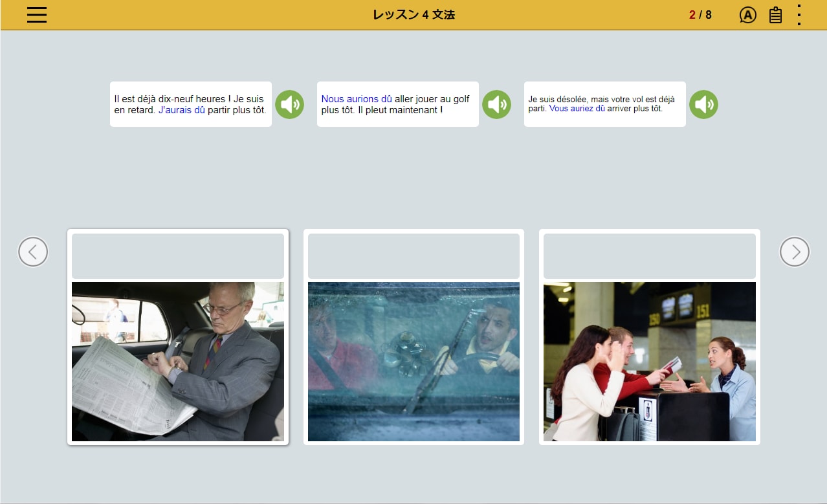The width and height of the screenshot is (827, 504).
Task: Click empty answer slot above the airport photo
Action: (x=649, y=256)
